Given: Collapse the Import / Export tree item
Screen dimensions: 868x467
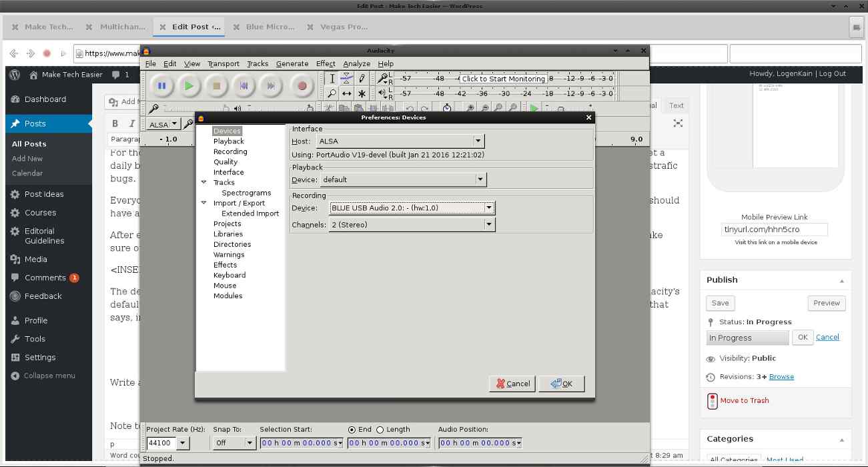Looking at the screenshot, I should [204, 203].
